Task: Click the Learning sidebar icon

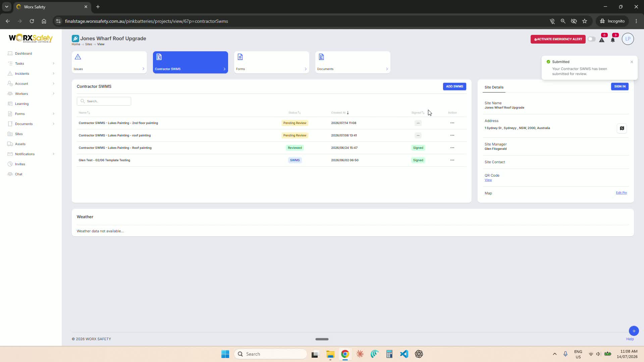Action: [x=10, y=104]
